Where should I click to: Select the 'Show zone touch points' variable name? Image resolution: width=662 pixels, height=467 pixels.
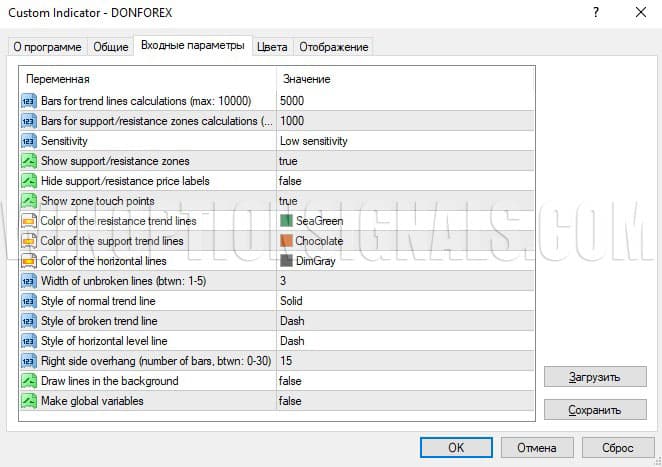tap(98, 201)
